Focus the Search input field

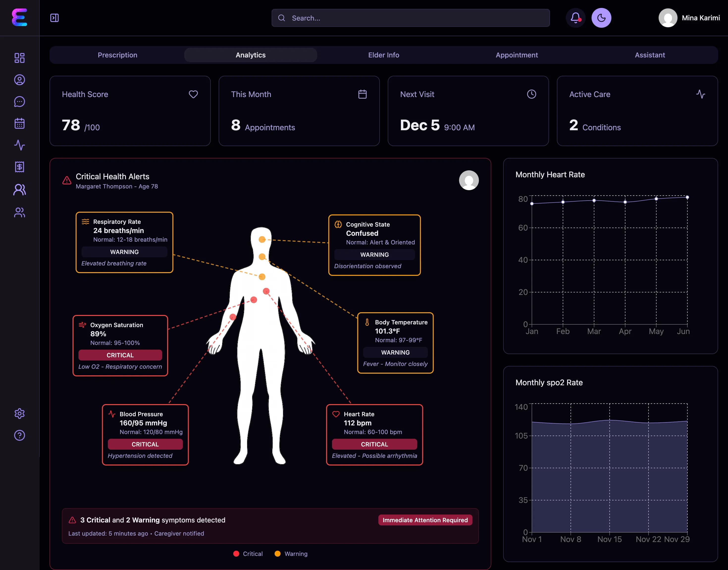(x=410, y=18)
